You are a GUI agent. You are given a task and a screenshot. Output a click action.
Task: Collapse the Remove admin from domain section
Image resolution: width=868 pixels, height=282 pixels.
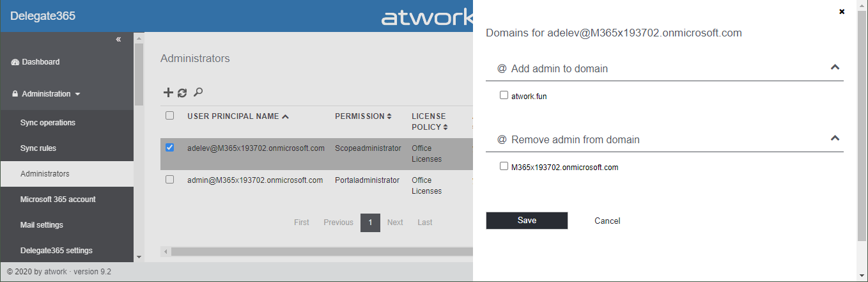[834, 138]
